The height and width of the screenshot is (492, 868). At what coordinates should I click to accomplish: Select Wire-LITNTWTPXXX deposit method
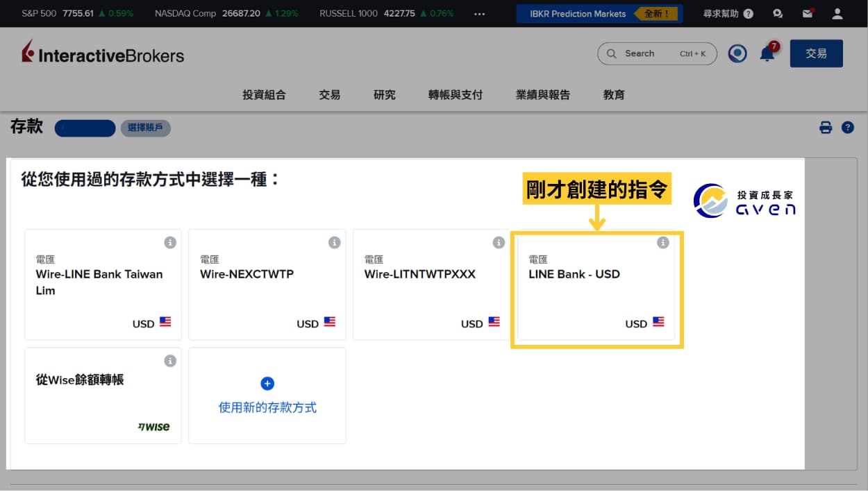tap(431, 285)
